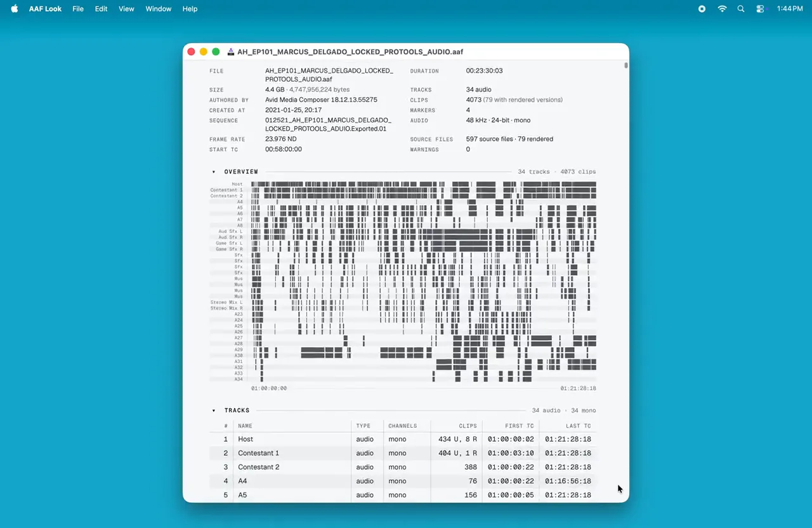812x528 pixels.
Task: Click the 434 U, 8 R clips cell
Action: pos(457,439)
